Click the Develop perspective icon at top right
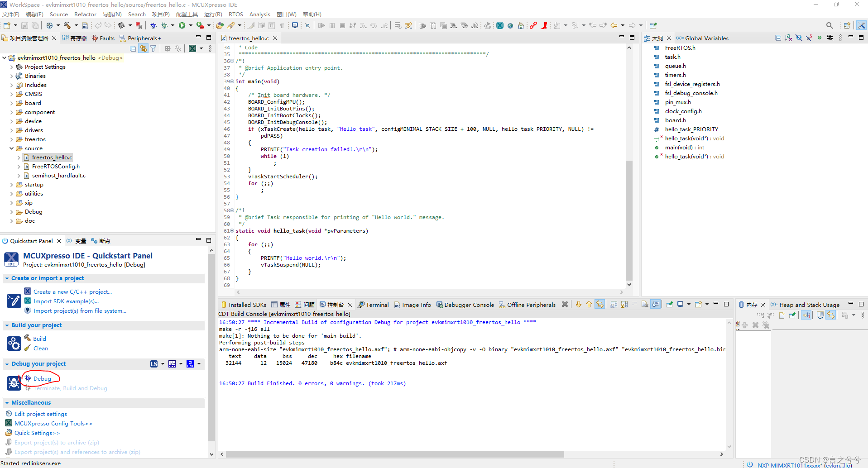The width and height of the screenshot is (868, 468). coord(862,25)
